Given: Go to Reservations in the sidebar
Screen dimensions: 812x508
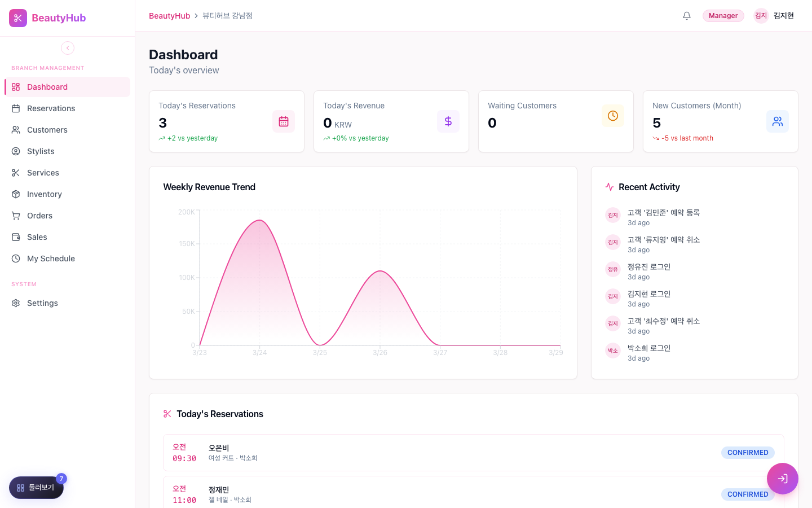Looking at the screenshot, I should (68, 108).
